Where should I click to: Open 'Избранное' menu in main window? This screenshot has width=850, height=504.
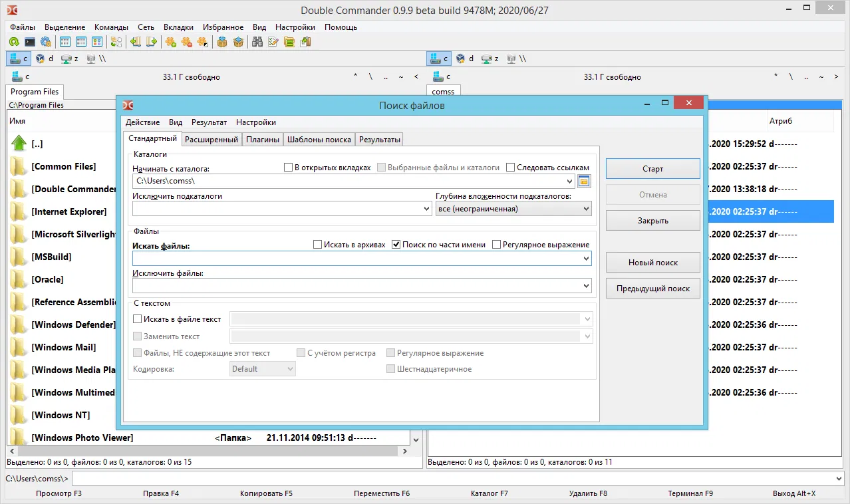click(x=223, y=27)
